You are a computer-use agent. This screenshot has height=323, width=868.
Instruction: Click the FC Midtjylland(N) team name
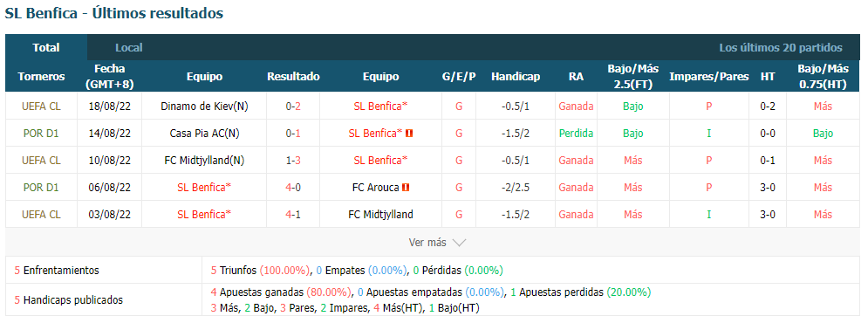pos(204,161)
